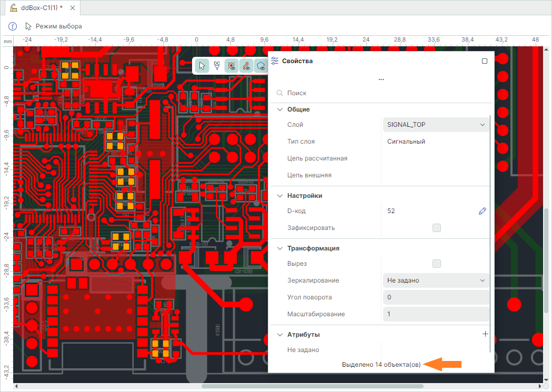This screenshot has height=392, width=552.
Task: Switch to the ddBox-C1(1) tab
Action: click(41, 8)
